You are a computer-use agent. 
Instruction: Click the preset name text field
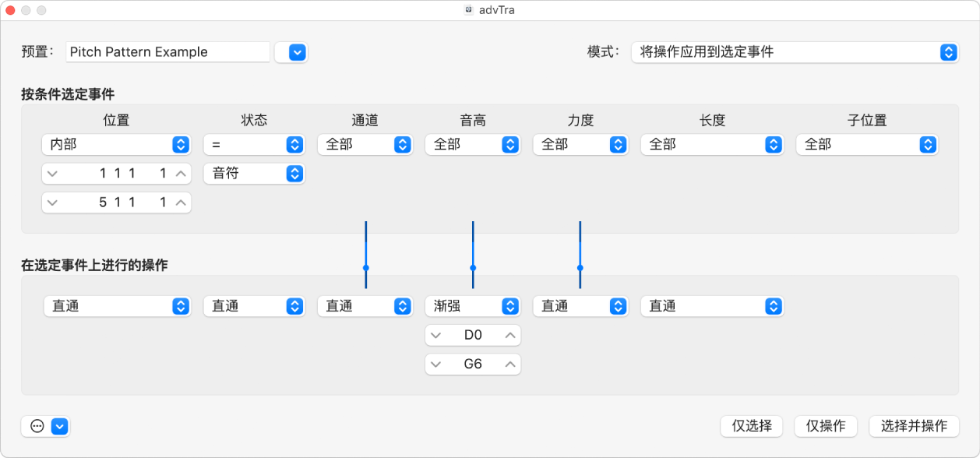[x=167, y=52]
